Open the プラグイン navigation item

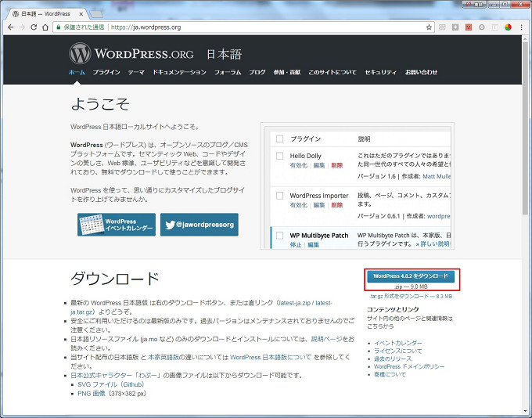click(106, 72)
